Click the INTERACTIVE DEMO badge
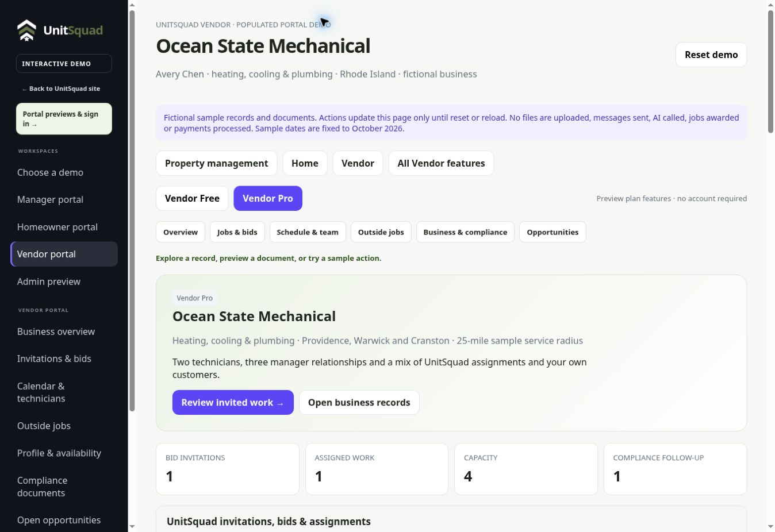The height and width of the screenshot is (532, 775). (64, 64)
